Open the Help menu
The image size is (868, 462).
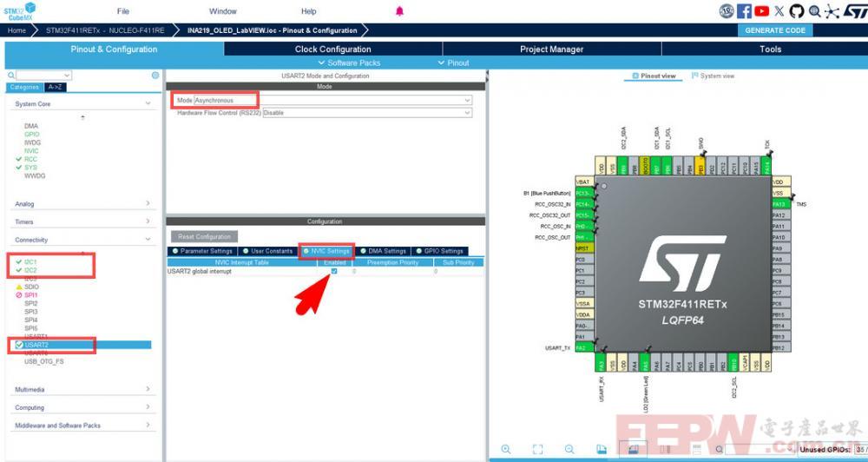308,11
